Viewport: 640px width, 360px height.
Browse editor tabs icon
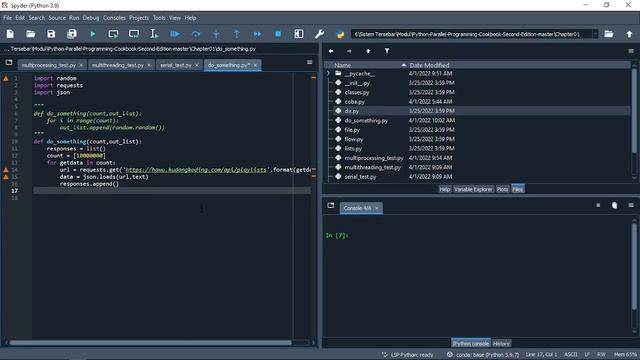[9, 62]
